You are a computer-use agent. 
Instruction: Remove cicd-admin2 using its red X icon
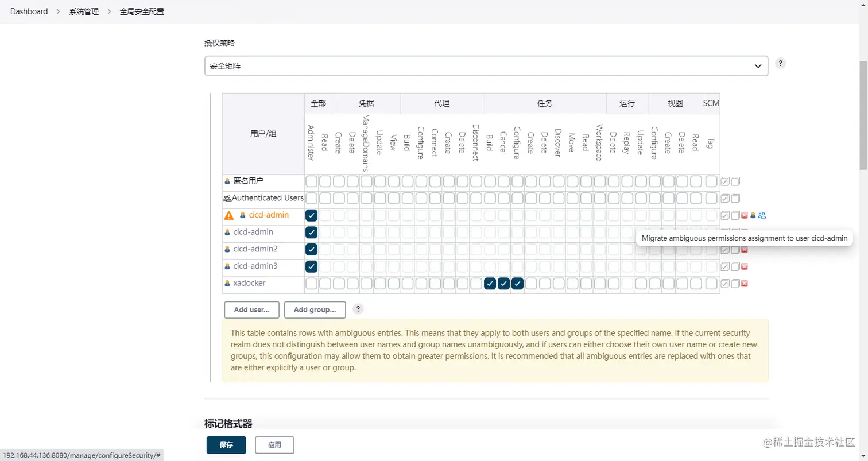(745, 249)
